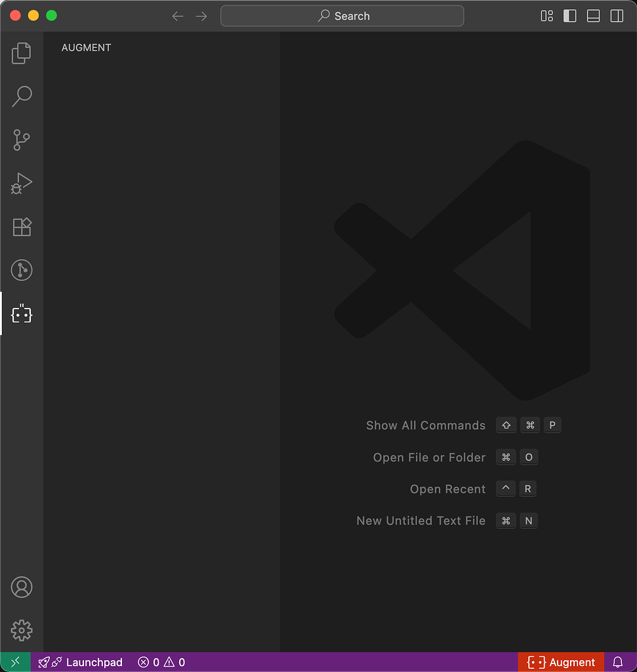The image size is (637, 672).
Task: Click the Search command center field
Action: click(342, 16)
